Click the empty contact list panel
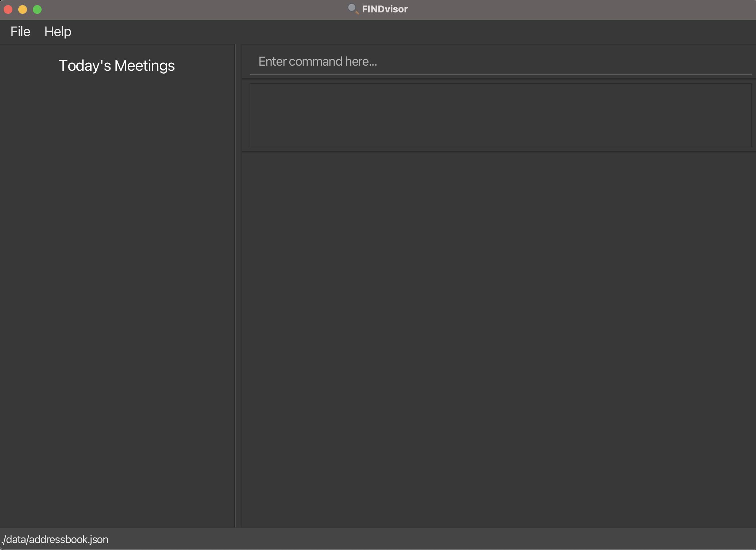This screenshot has height=550, width=756. click(x=498, y=339)
